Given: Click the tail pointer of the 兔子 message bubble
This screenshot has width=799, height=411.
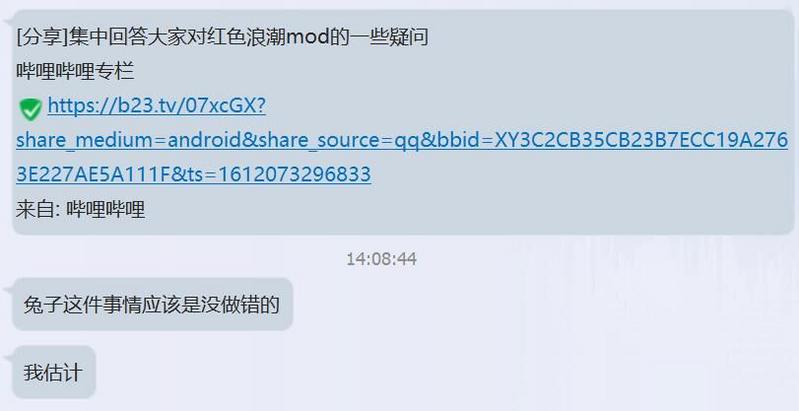Looking at the screenshot, I should [x=8, y=291].
